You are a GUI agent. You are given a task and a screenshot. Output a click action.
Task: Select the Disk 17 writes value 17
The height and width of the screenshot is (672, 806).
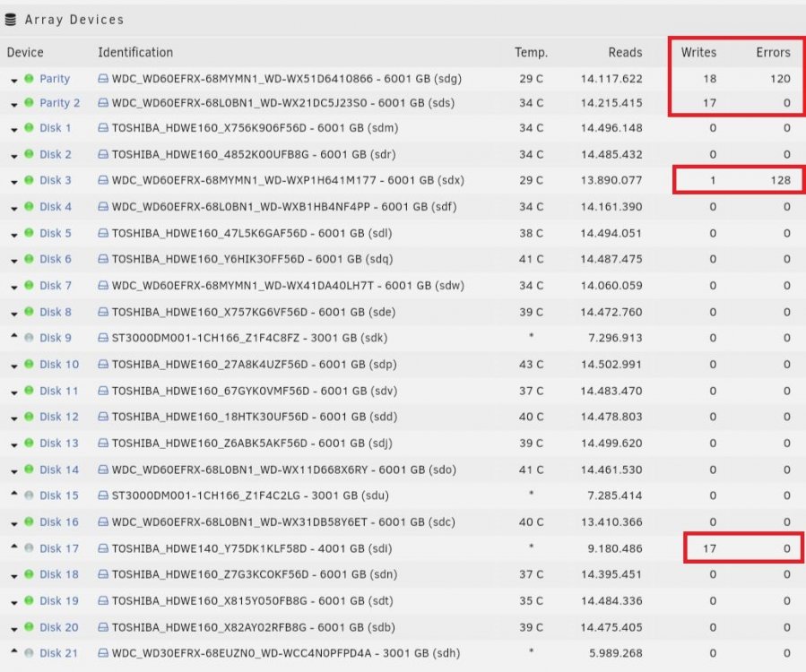pyautogui.click(x=709, y=548)
